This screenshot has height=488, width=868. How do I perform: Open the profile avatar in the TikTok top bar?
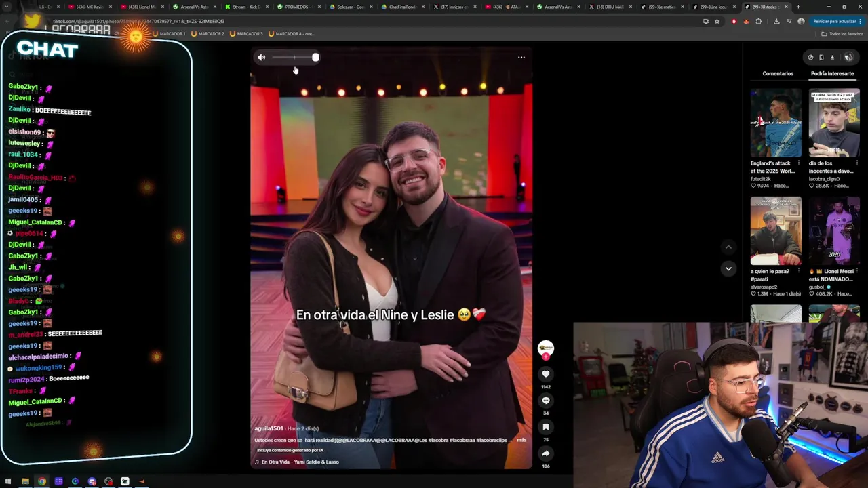coord(848,58)
